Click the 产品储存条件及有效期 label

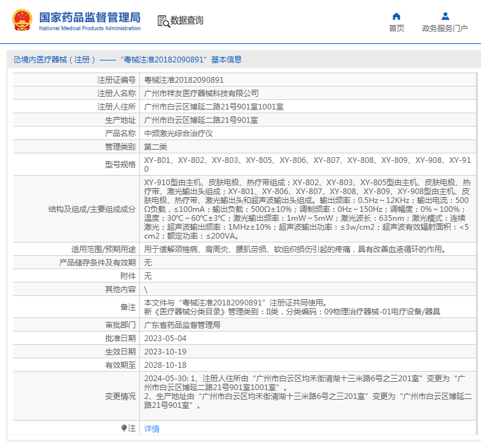pyautogui.click(x=97, y=263)
